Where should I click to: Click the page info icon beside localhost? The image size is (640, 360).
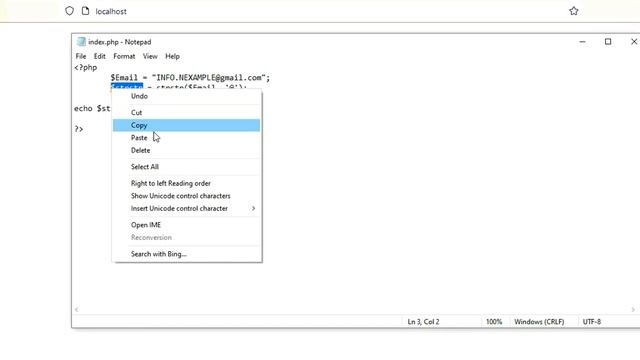coord(85,11)
